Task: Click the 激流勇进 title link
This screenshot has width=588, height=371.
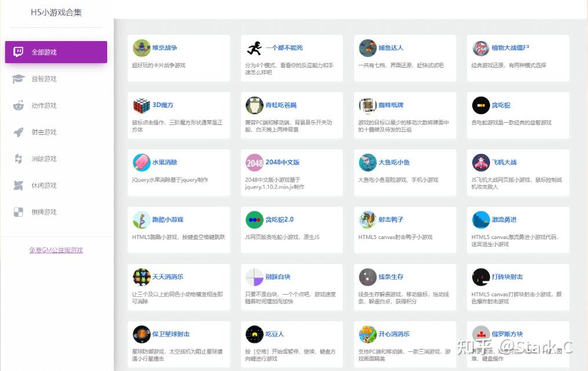Action: tap(504, 219)
